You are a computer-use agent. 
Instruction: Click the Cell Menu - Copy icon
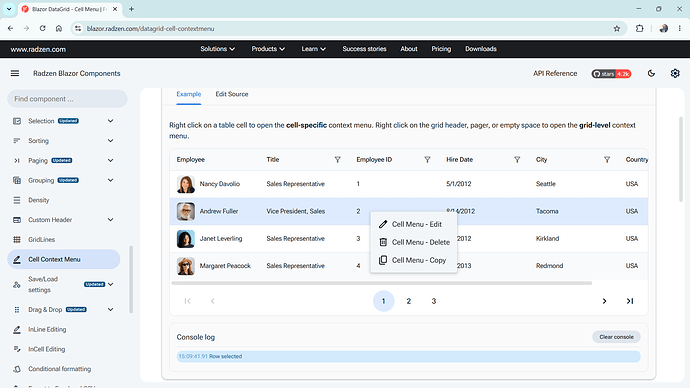pos(383,260)
